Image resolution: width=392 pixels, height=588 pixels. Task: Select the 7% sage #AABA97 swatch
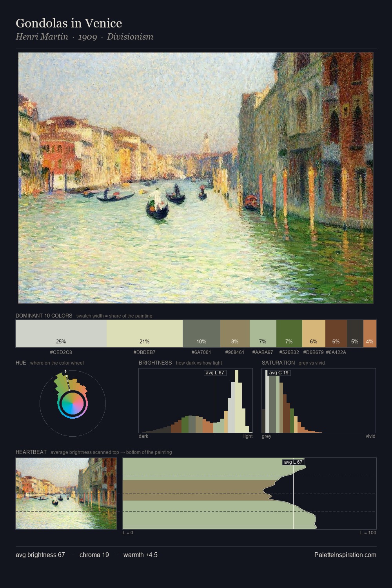point(263,334)
